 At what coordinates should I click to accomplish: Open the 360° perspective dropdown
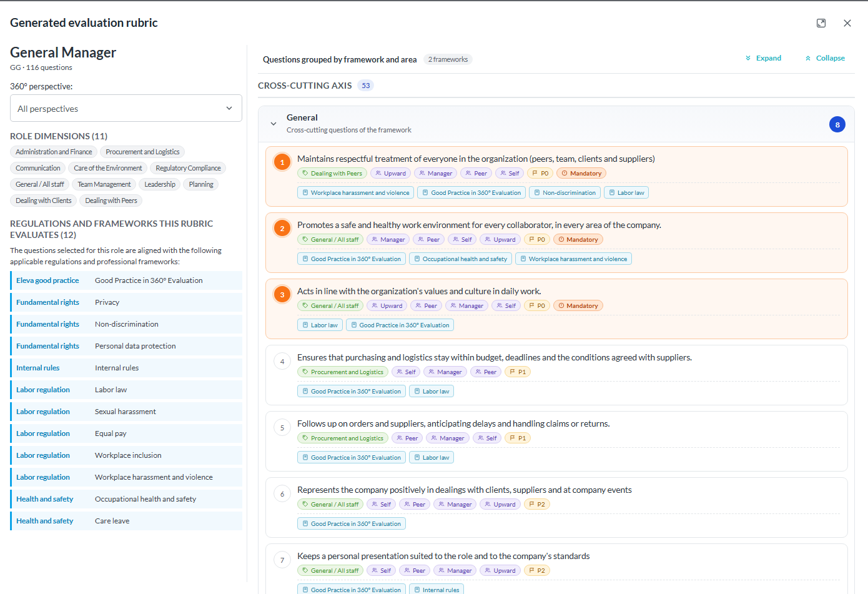[x=126, y=108]
